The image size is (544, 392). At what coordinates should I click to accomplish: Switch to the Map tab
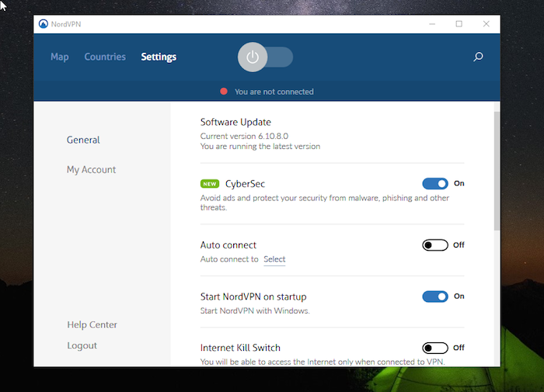[x=60, y=57]
